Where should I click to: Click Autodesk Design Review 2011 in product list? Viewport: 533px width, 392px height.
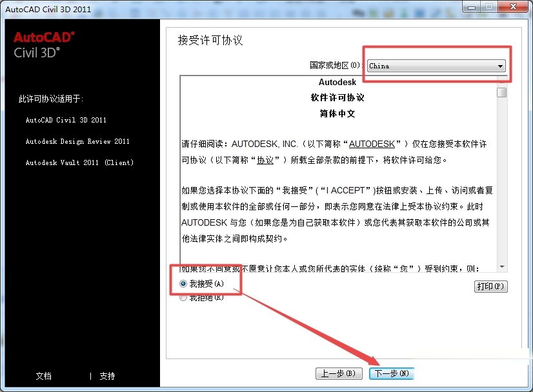tap(77, 141)
